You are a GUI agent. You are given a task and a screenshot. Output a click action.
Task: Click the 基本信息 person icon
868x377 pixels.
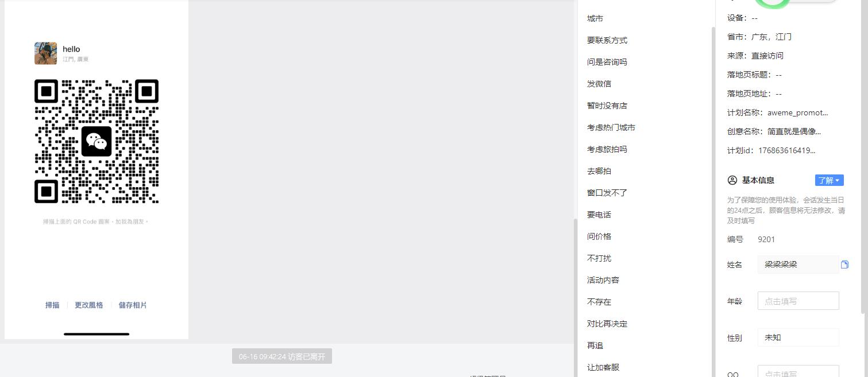732,180
